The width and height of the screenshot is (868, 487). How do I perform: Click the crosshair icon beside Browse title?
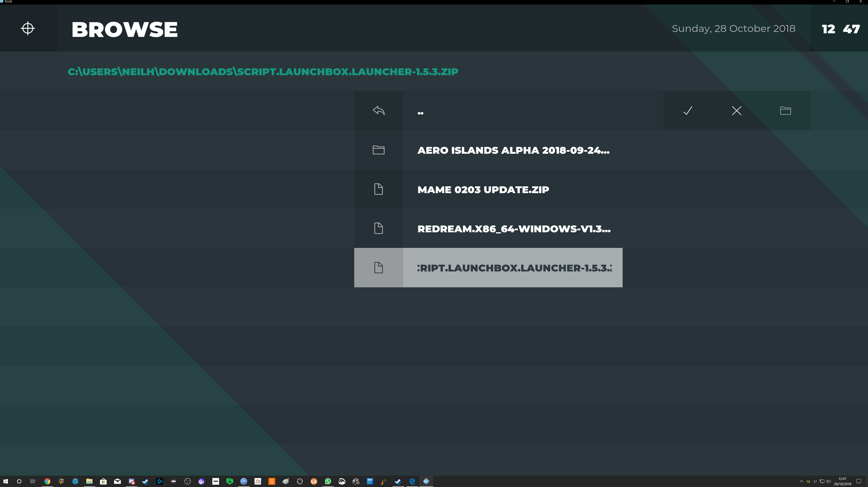tap(28, 28)
